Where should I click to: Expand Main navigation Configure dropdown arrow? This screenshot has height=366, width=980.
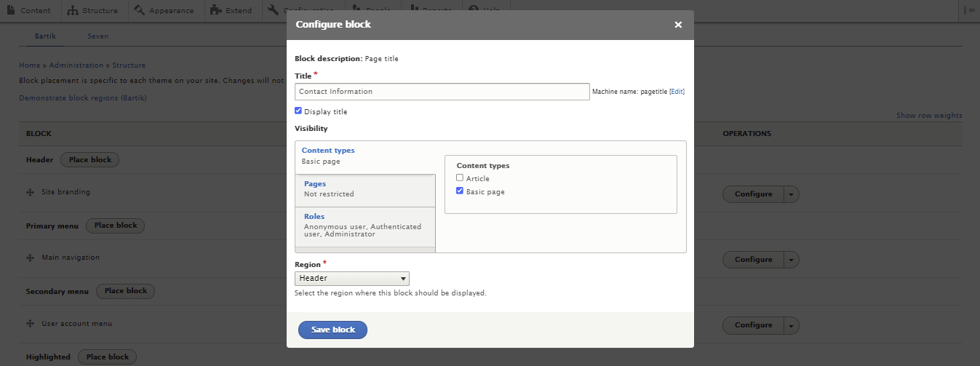point(792,260)
